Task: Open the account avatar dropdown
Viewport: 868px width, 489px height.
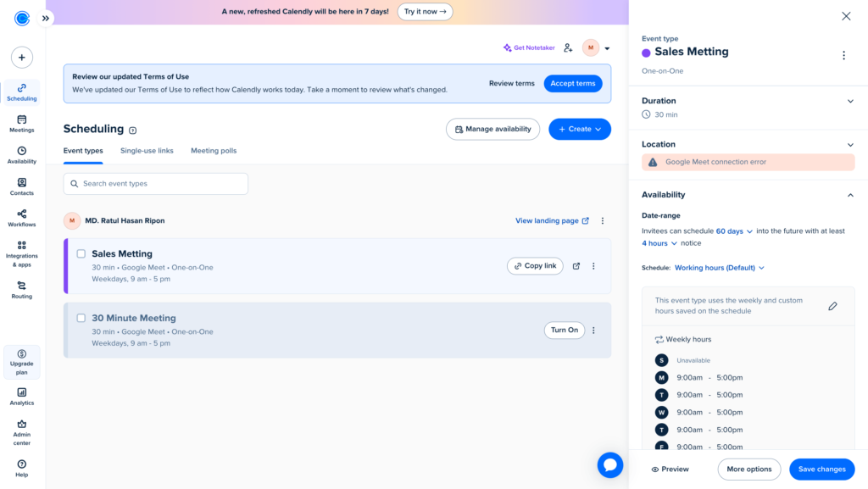Action: coord(596,48)
